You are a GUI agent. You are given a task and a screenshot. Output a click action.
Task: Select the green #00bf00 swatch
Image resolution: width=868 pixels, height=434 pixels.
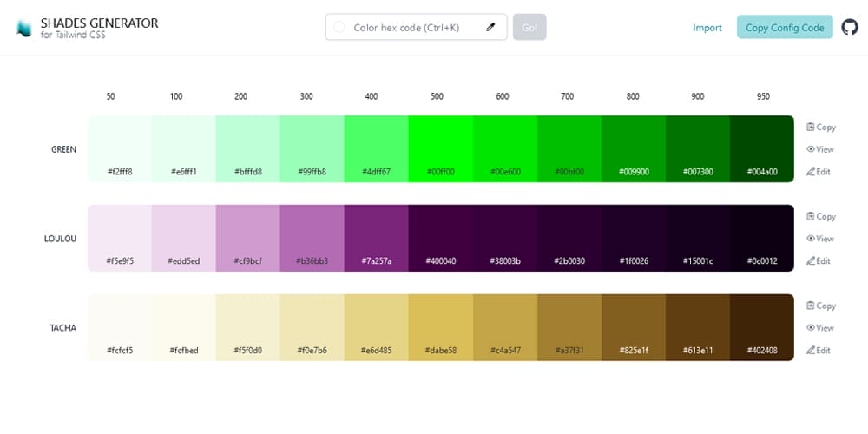point(569,149)
